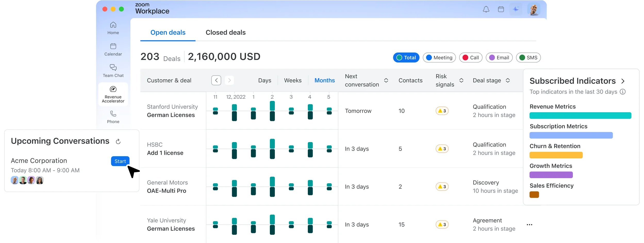The height and width of the screenshot is (243, 644).
Task: Start the Acme Corporation conversation
Action: (120, 161)
